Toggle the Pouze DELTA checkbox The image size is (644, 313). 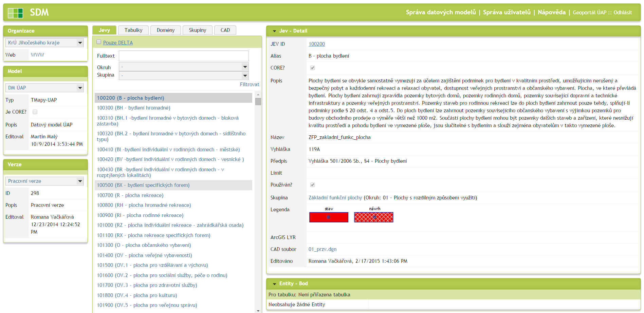point(99,42)
